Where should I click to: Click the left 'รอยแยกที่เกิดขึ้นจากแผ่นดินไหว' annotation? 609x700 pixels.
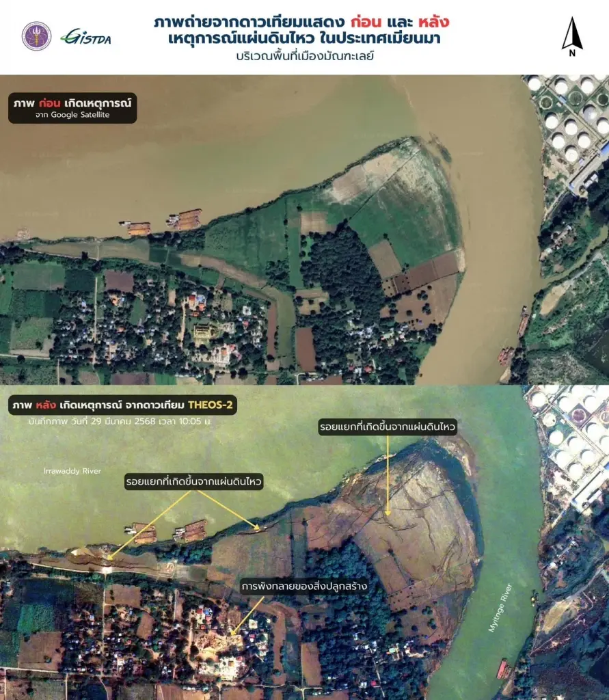pyautogui.click(x=194, y=482)
